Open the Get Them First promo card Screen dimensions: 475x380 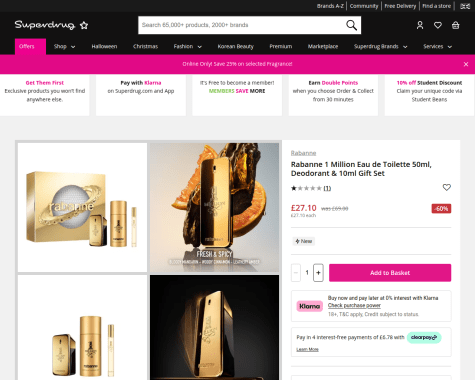(x=45, y=95)
